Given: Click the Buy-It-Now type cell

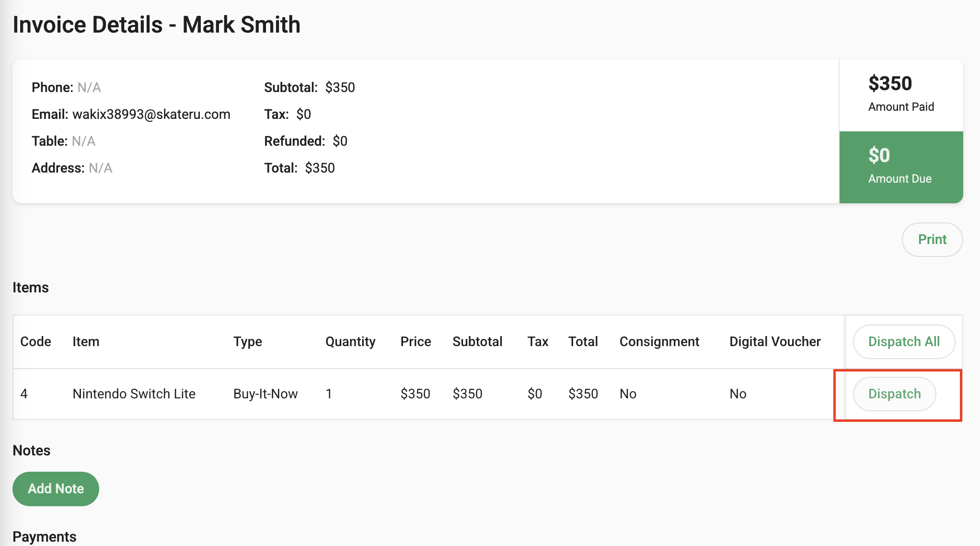Looking at the screenshot, I should (x=265, y=394).
